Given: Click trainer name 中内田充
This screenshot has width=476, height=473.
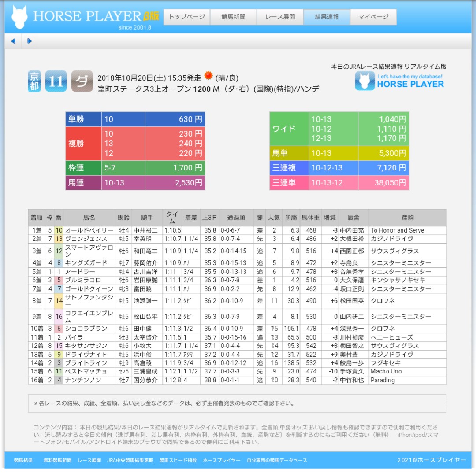Looking at the screenshot, I should (352, 231).
